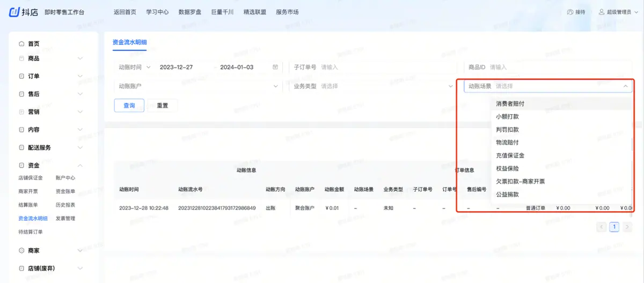Click the 查询 button
Viewport: 644px width, 283px height.
click(129, 106)
